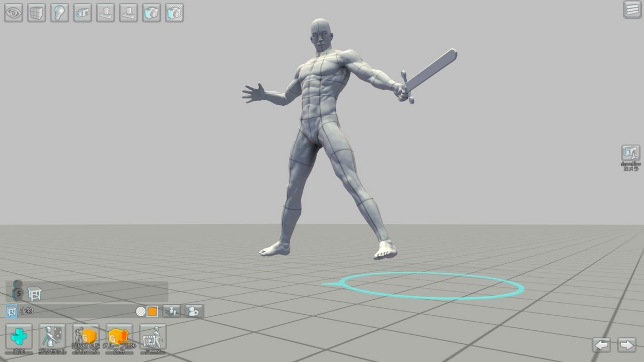Screen dimensions: 644x362
Task: Open the プリセット preset button
Action: (52, 339)
